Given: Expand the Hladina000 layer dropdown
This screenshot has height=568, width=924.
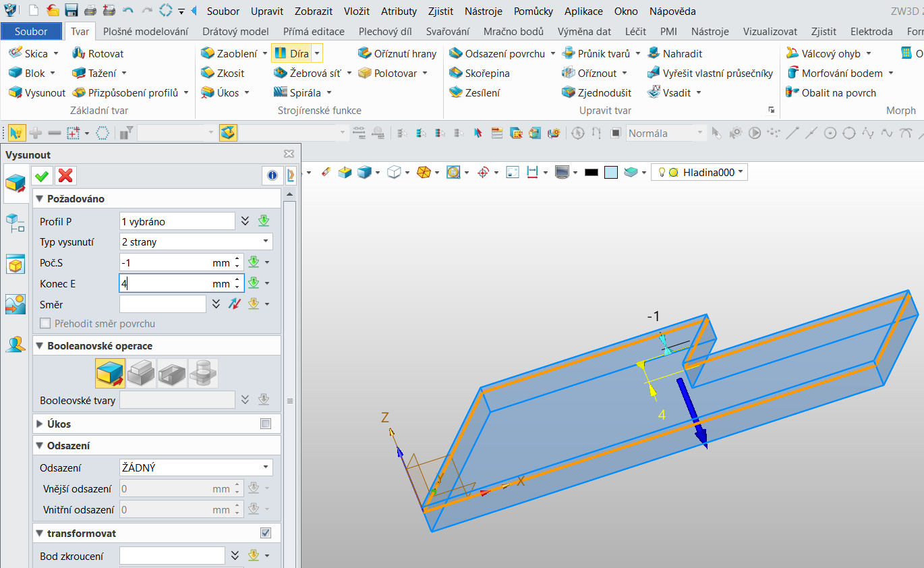Looking at the screenshot, I should point(741,173).
